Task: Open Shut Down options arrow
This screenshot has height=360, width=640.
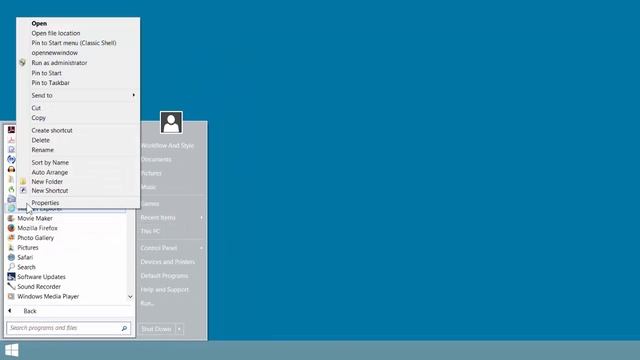Action: [x=179, y=329]
